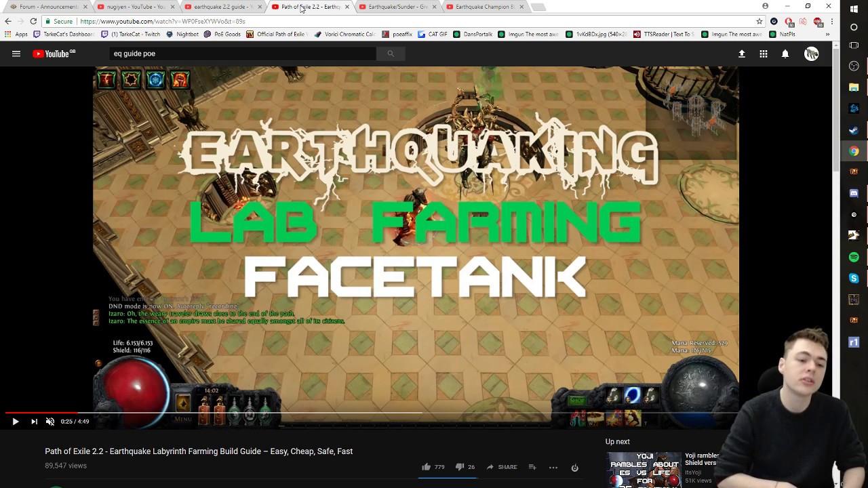
Task: Open Steam from the taskbar
Action: (854, 129)
